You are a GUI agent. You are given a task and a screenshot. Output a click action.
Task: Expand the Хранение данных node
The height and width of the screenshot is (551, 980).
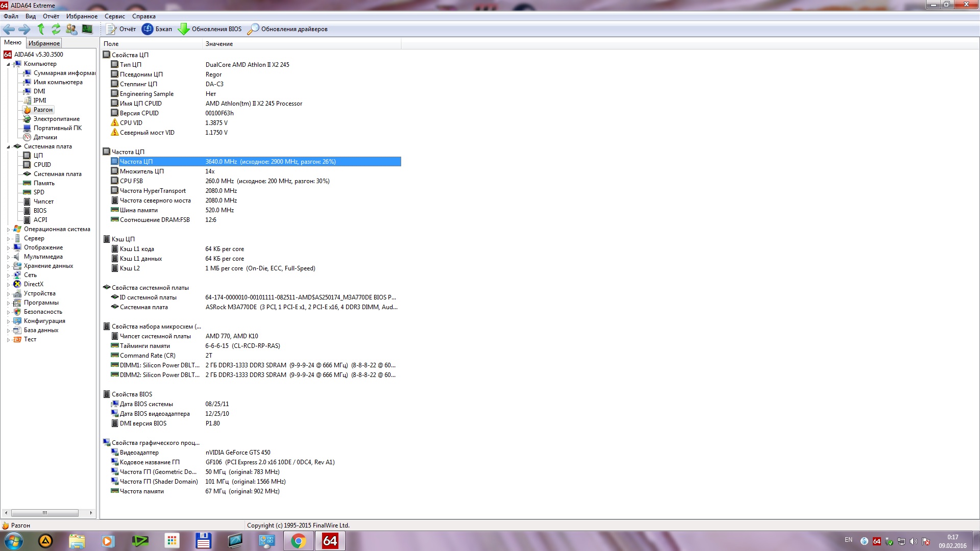(x=8, y=266)
